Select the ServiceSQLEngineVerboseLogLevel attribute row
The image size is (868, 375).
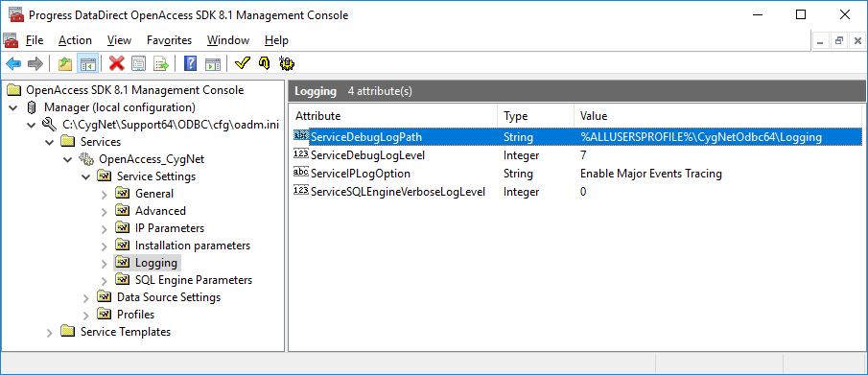click(x=576, y=192)
